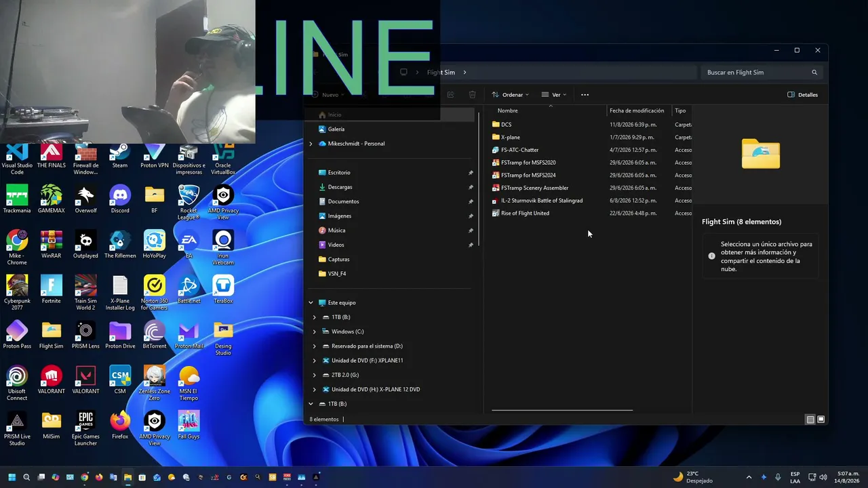Expand the Mikeschmidt - Personal tree node
This screenshot has width=868, height=488.
[311, 144]
